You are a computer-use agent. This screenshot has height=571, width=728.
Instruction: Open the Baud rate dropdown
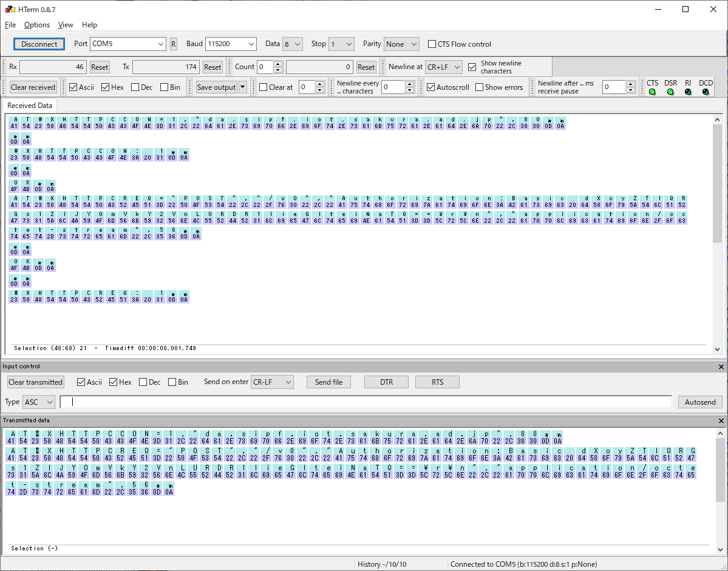point(231,44)
